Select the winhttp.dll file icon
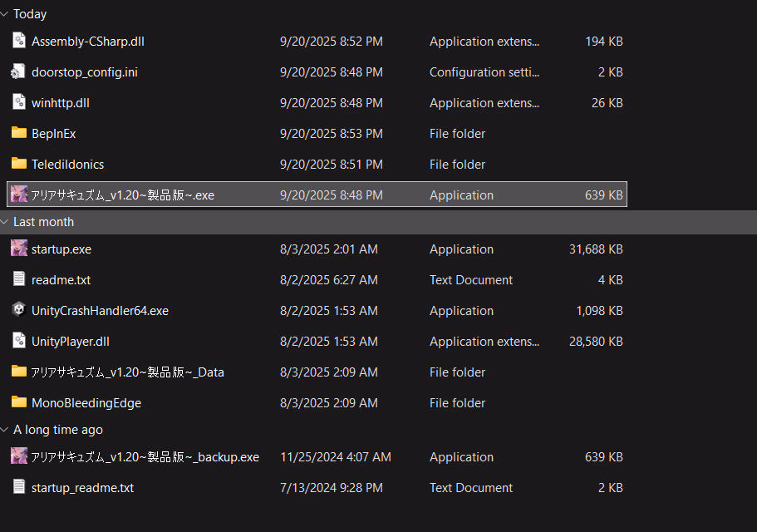757x532 pixels. 19,102
